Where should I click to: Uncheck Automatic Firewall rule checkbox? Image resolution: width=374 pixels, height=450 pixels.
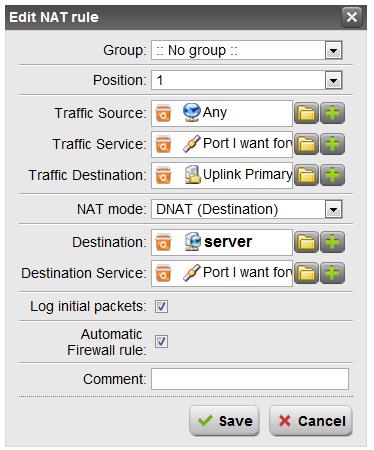(161, 342)
